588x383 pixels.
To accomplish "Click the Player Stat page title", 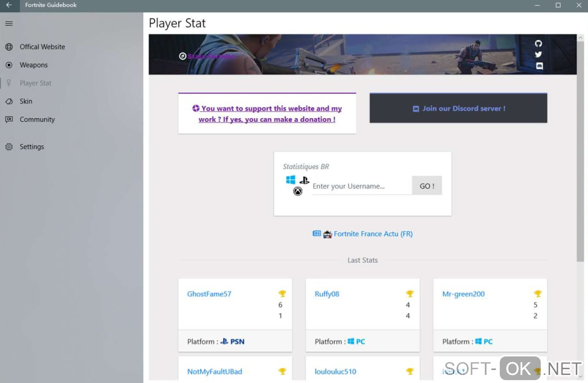I will pyautogui.click(x=177, y=23).
